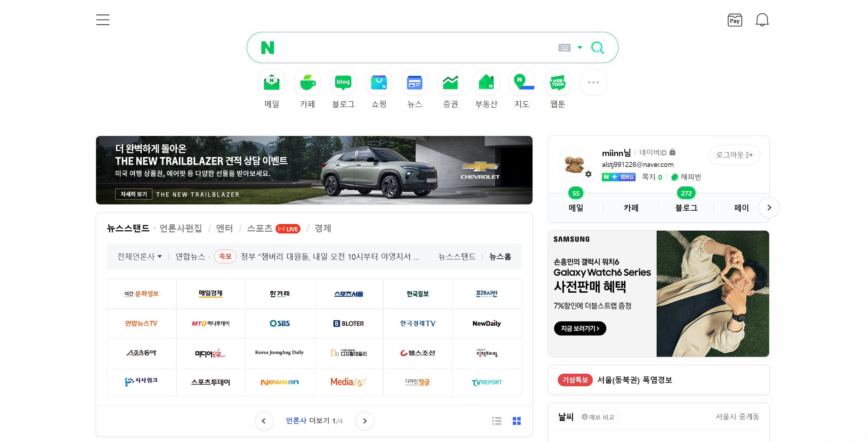Viewport: 868px width, 442px height.
Task: Open the 서울(동북권) 폭염경보 weather alert
Action: [635, 380]
